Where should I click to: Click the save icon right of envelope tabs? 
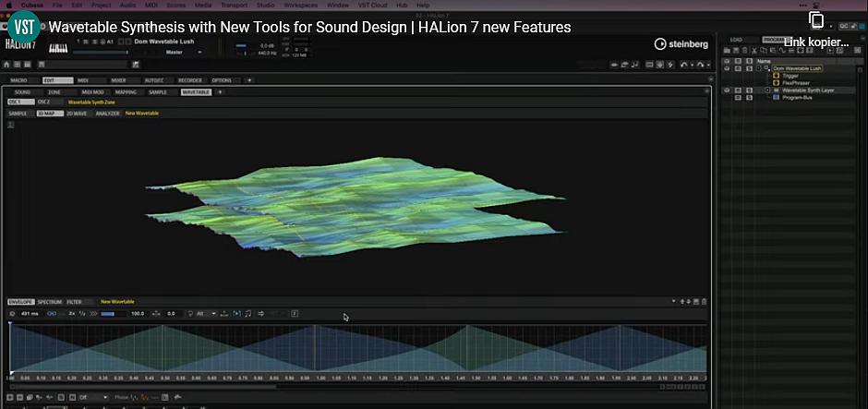tap(696, 302)
